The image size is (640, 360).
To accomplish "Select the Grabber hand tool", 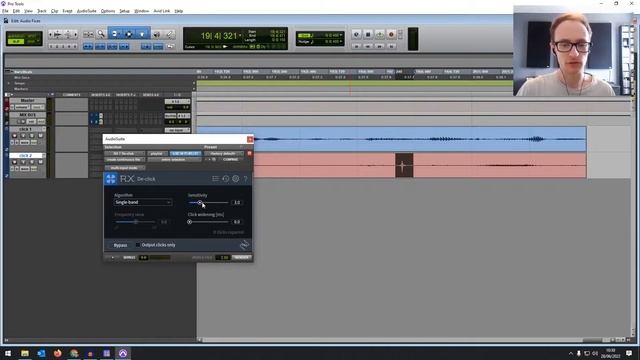I will [142, 35].
